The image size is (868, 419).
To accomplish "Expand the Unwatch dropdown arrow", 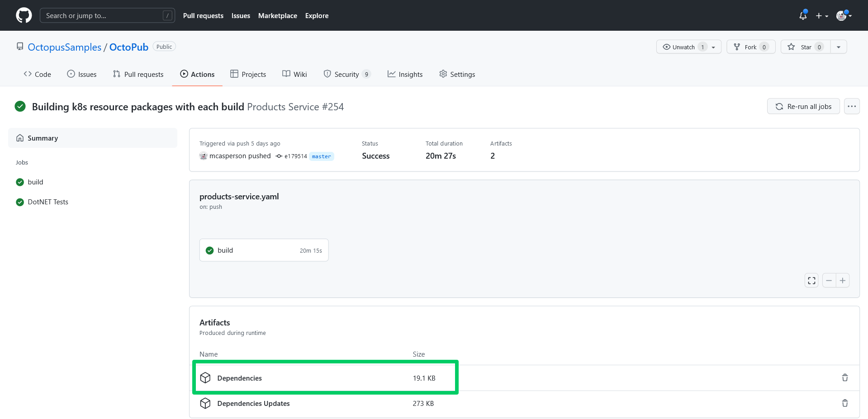I will (714, 47).
